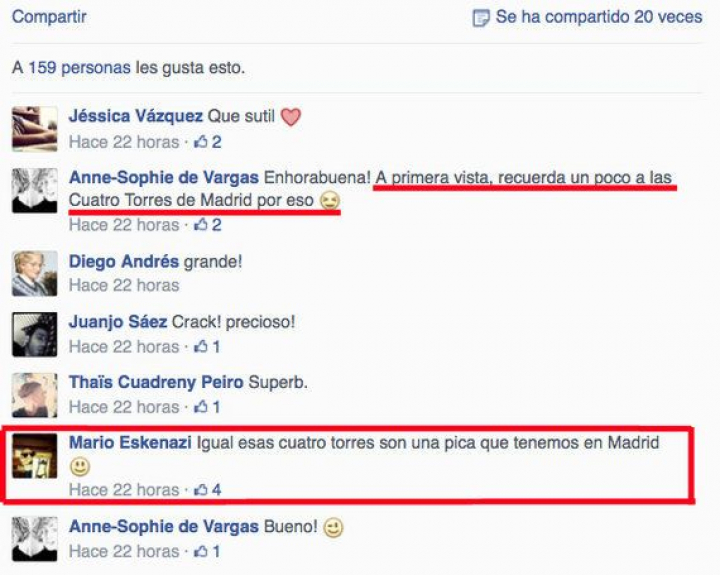
Task: Click Mario Eskenazi's avatar thumbnail
Action: [35, 456]
